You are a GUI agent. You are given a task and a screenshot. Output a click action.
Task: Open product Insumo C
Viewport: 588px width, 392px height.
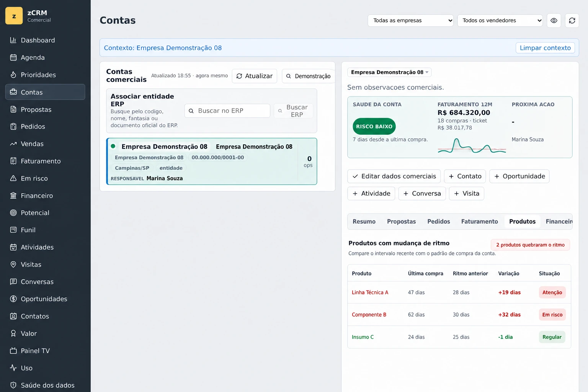(x=363, y=337)
